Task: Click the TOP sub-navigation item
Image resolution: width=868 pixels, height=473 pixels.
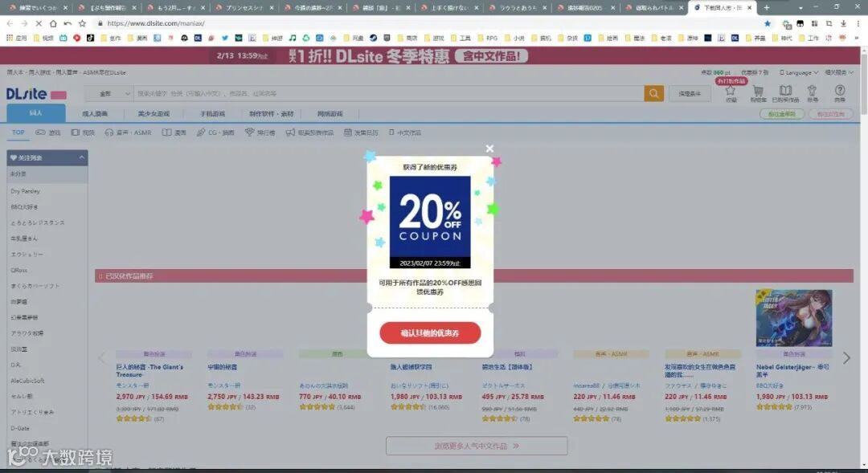Action: (x=18, y=133)
